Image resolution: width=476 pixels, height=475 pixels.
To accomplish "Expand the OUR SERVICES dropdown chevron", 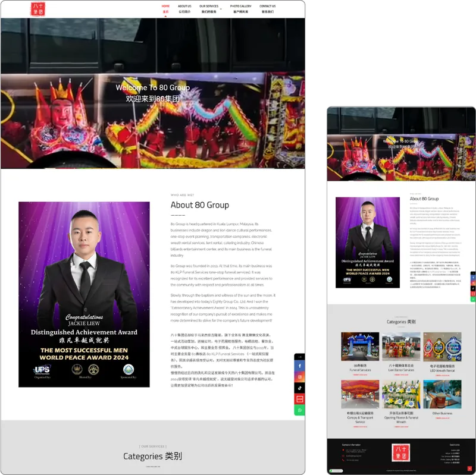I will [x=221, y=9].
